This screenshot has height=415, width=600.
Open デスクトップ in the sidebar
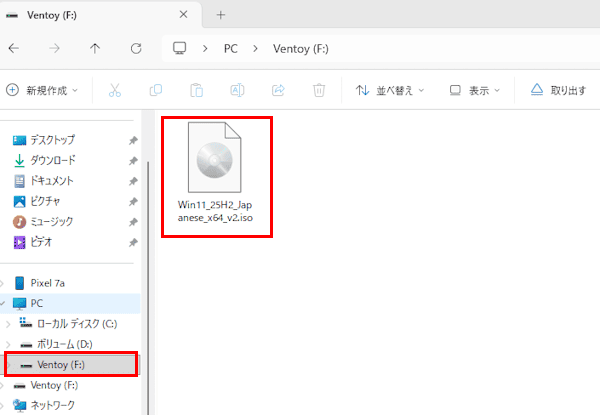pyautogui.click(x=52, y=140)
